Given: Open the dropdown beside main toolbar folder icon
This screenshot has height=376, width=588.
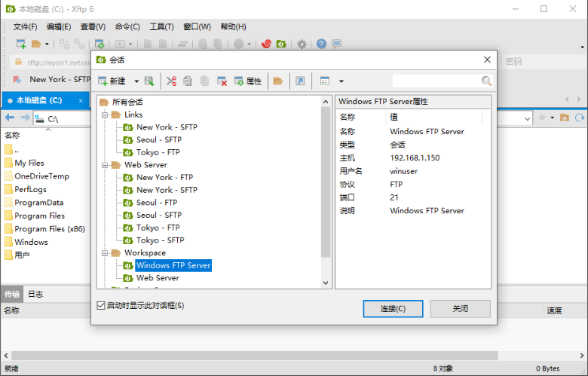Looking at the screenshot, I should [47, 44].
